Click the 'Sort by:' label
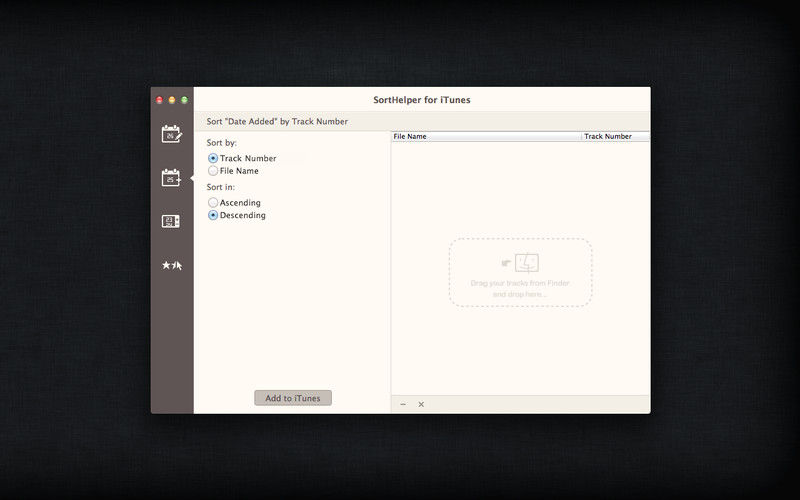 (221, 143)
